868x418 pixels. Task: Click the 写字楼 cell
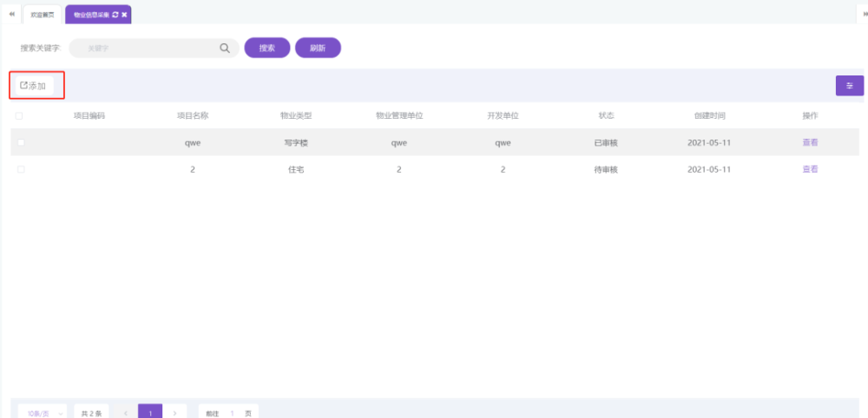pos(296,142)
